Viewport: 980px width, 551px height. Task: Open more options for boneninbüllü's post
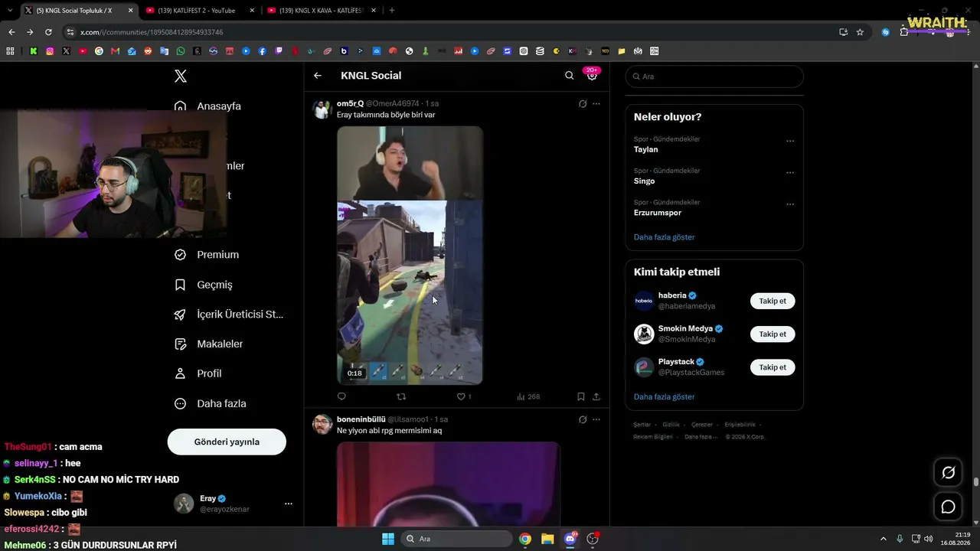coord(596,419)
